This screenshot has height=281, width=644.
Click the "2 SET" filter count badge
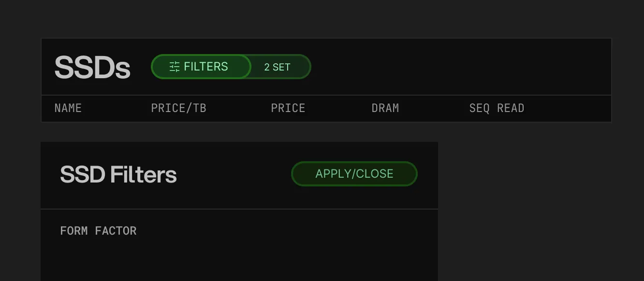coord(278,67)
